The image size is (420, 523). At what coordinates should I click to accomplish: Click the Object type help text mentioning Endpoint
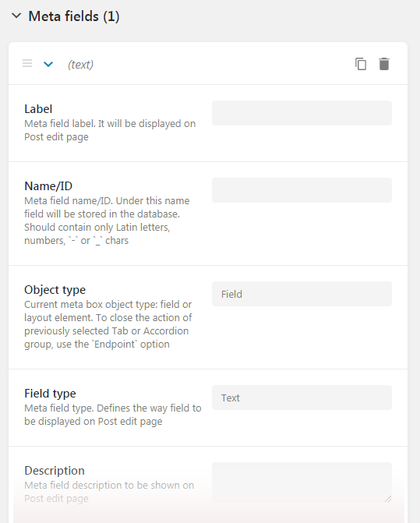coord(108,324)
